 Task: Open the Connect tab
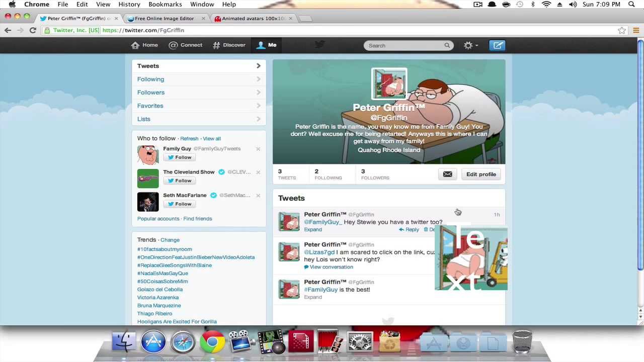click(186, 45)
